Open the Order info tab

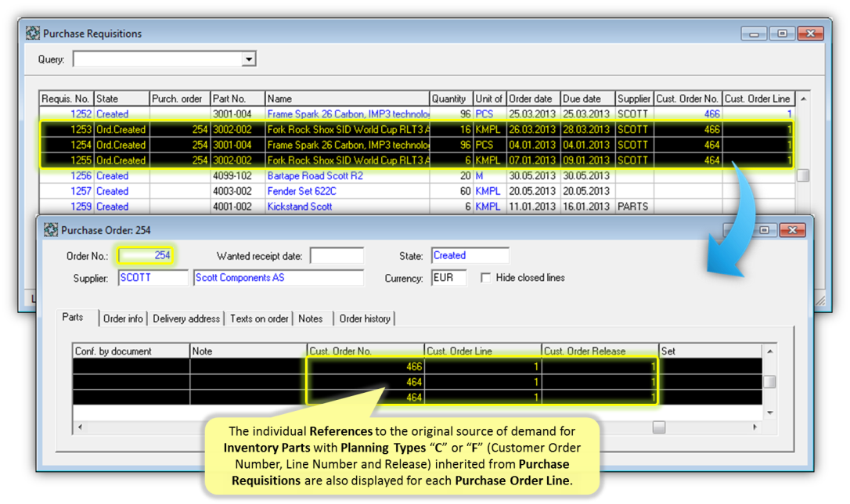[123, 319]
